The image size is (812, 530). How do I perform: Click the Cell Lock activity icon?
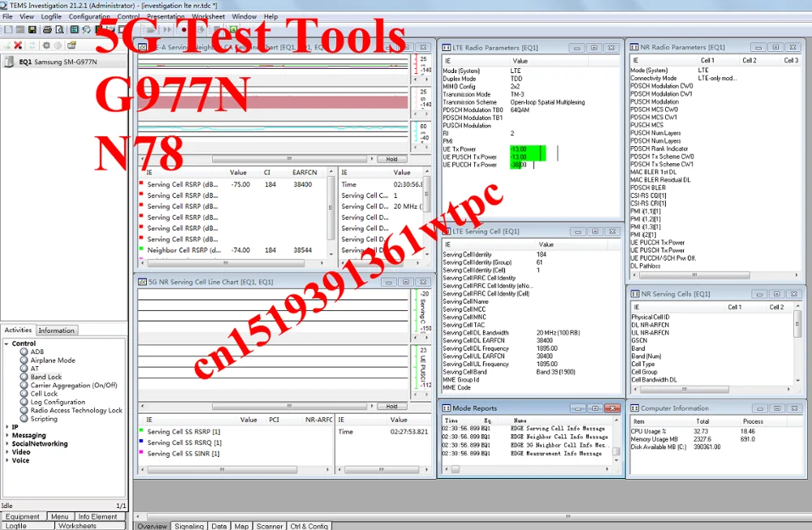24,394
